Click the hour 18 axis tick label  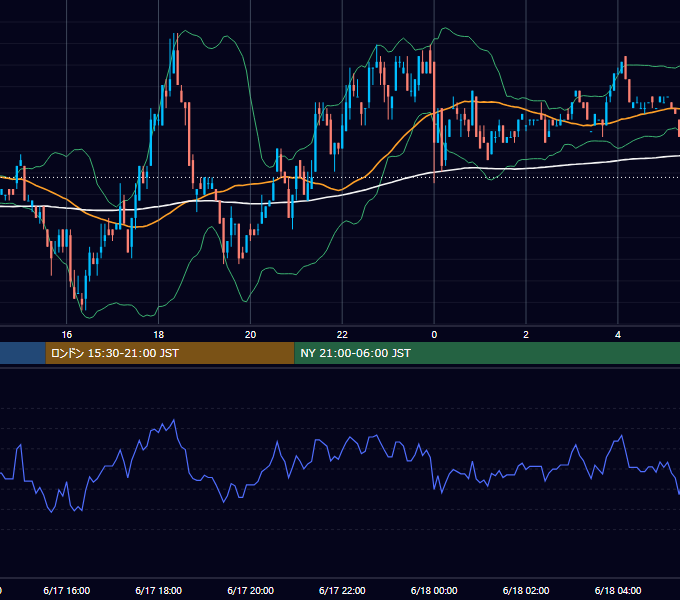click(159, 335)
